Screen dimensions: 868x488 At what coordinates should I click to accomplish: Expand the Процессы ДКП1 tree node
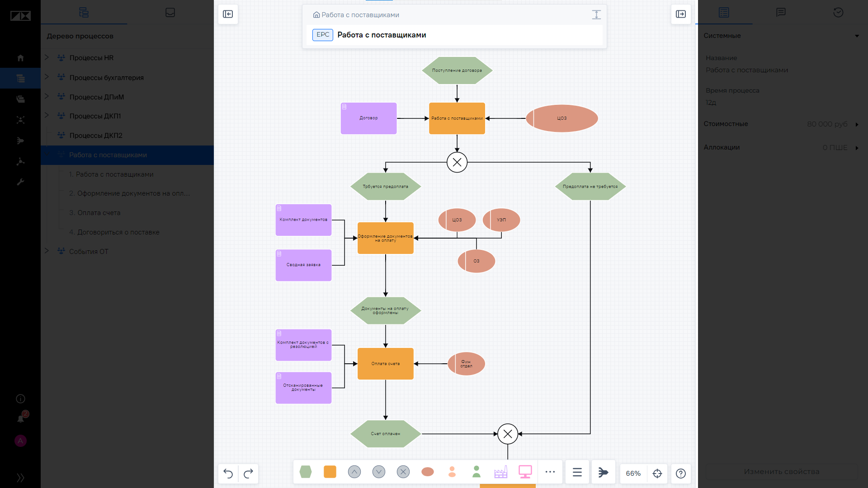(x=47, y=115)
